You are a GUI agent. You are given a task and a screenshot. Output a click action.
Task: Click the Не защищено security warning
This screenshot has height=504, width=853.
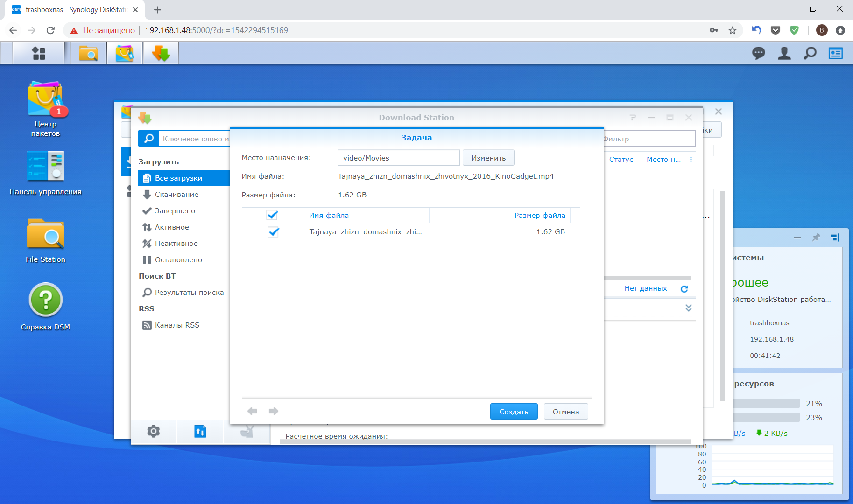point(103,30)
